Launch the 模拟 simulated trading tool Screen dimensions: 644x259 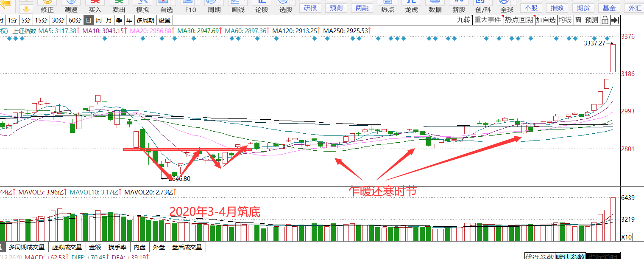tap(142, 7)
